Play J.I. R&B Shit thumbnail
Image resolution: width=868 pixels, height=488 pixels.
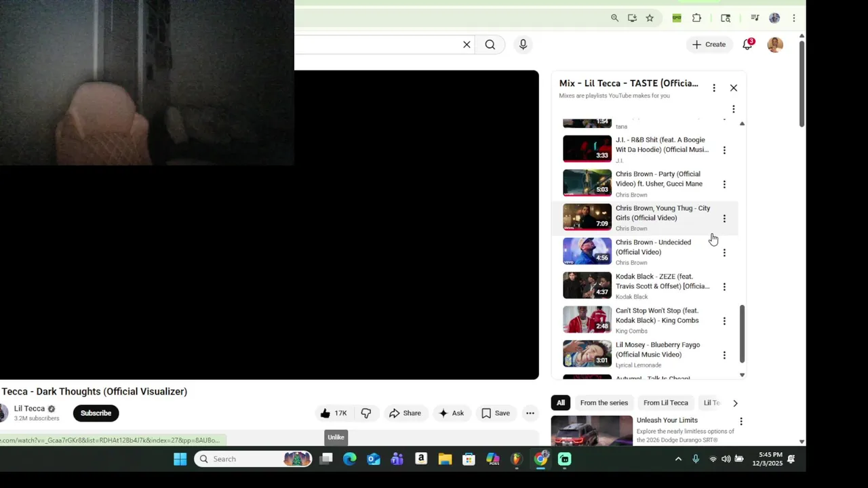587,149
